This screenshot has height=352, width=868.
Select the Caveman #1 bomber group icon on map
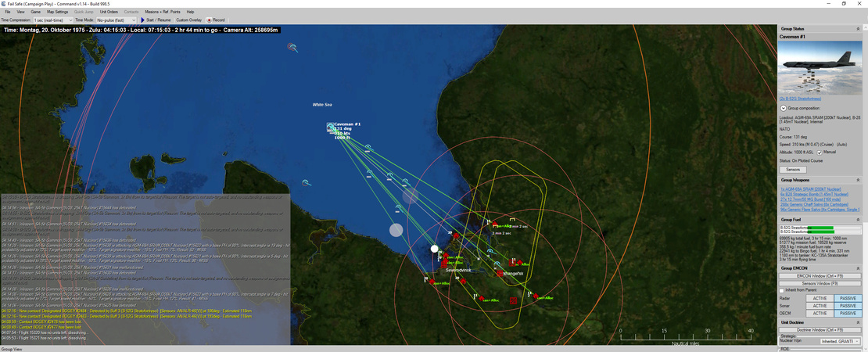[331, 128]
